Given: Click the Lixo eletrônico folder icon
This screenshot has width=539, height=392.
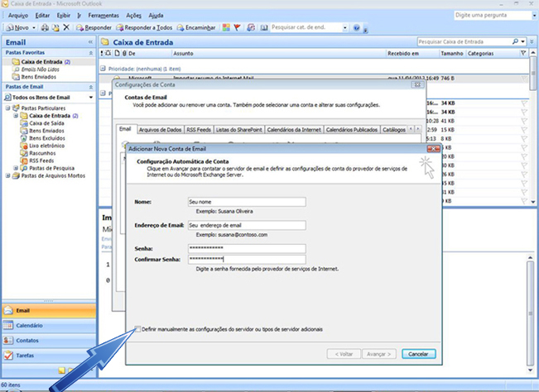Looking at the screenshot, I should point(24,146).
